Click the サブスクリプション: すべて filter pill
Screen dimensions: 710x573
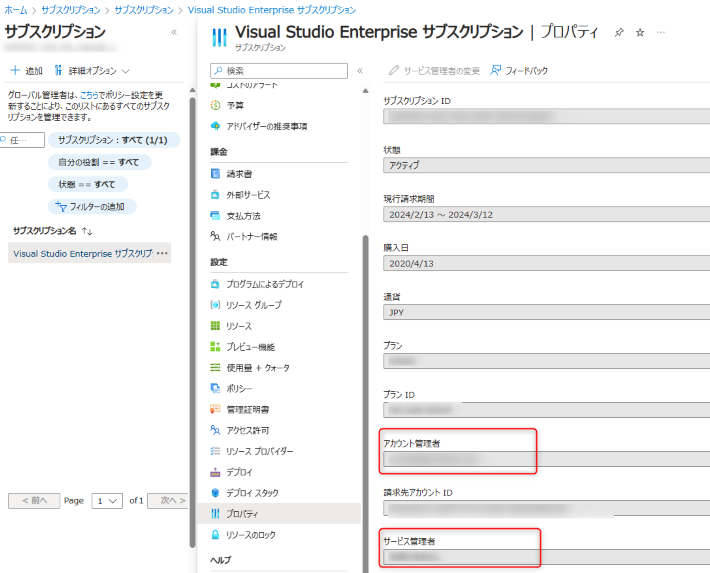[113, 140]
